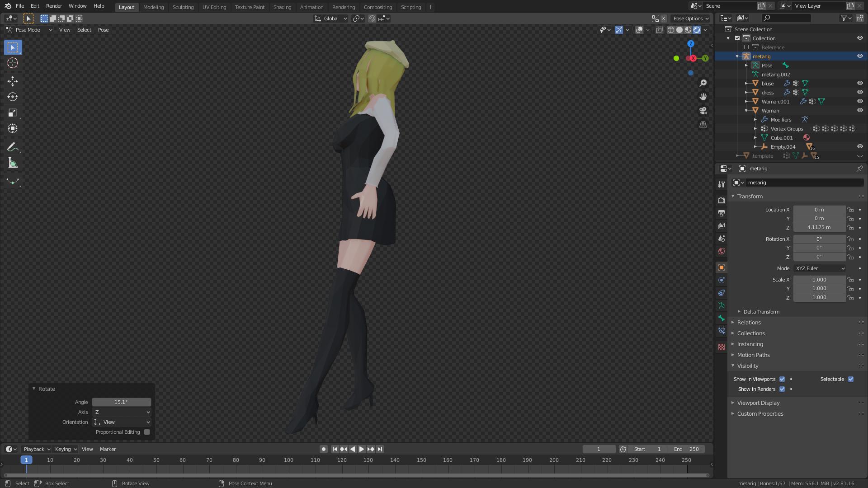
Task: Select the Scale tool
Action: click(x=13, y=113)
